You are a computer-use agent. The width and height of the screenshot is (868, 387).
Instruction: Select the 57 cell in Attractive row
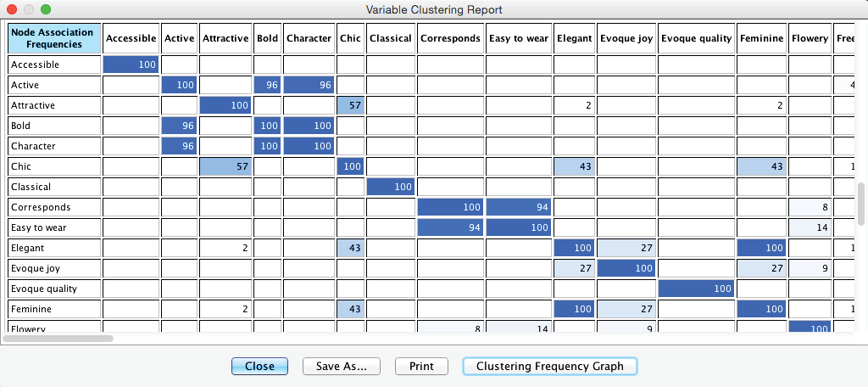(349, 105)
